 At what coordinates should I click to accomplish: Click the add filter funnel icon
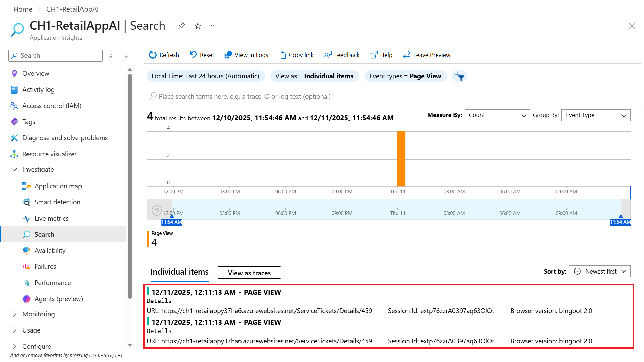[x=460, y=76]
